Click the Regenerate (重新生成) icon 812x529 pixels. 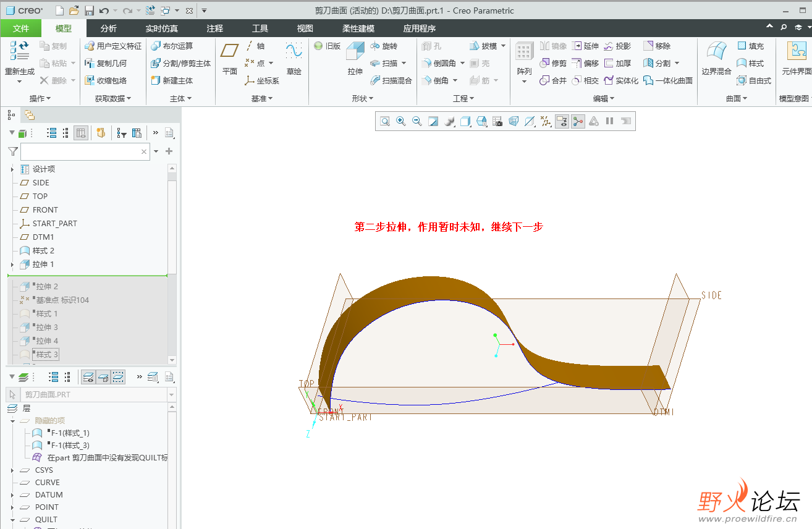(19, 52)
